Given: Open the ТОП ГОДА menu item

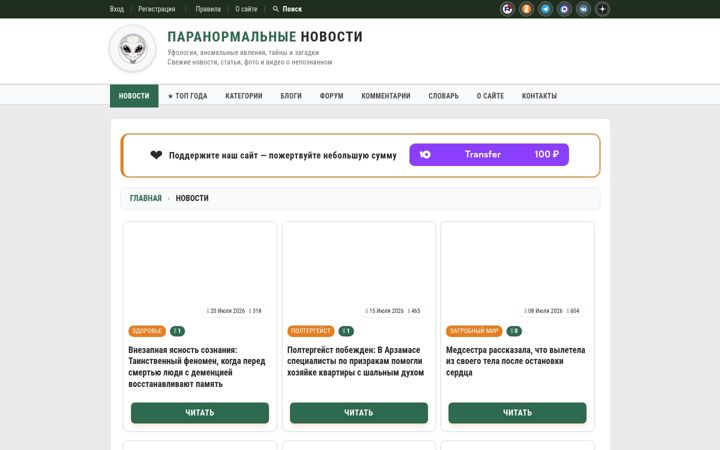Looking at the screenshot, I should click(187, 96).
